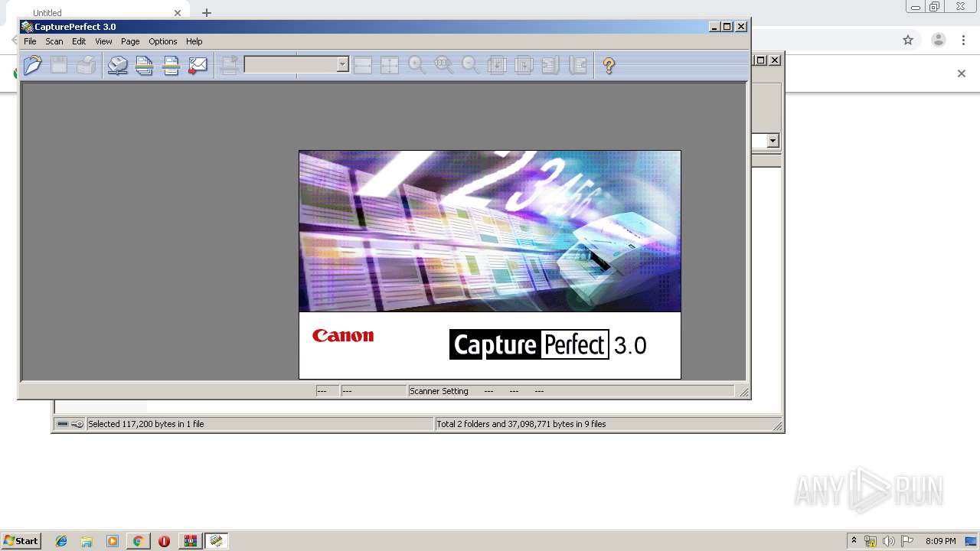
Task: Open Opera browser from the taskbar
Action: click(x=164, y=541)
